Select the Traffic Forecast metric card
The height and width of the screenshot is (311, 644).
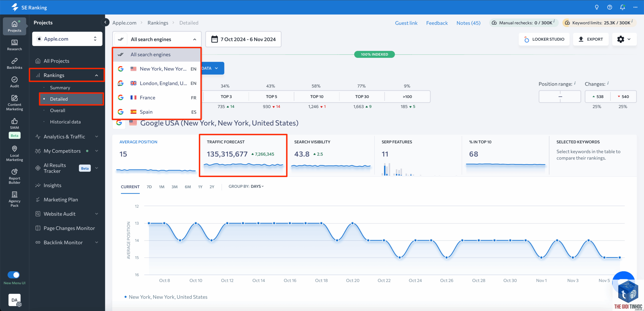click(243, 155)
